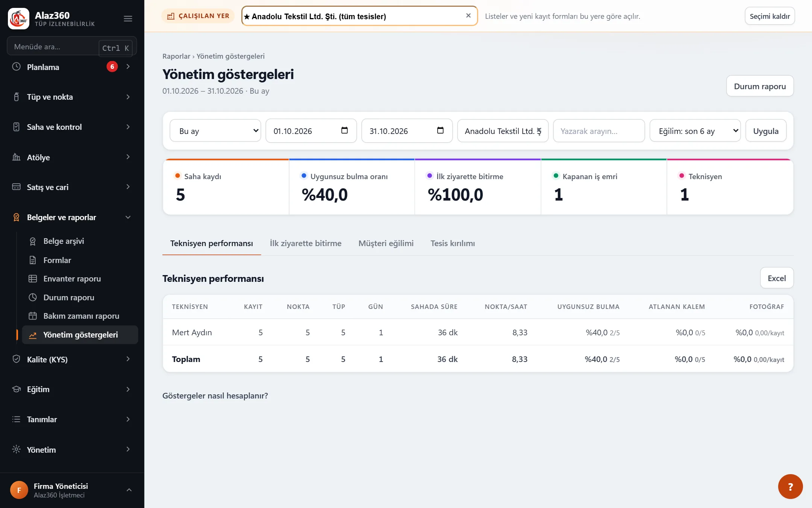Collapse the Belgeler ve raporlar section

coord(128,217)
